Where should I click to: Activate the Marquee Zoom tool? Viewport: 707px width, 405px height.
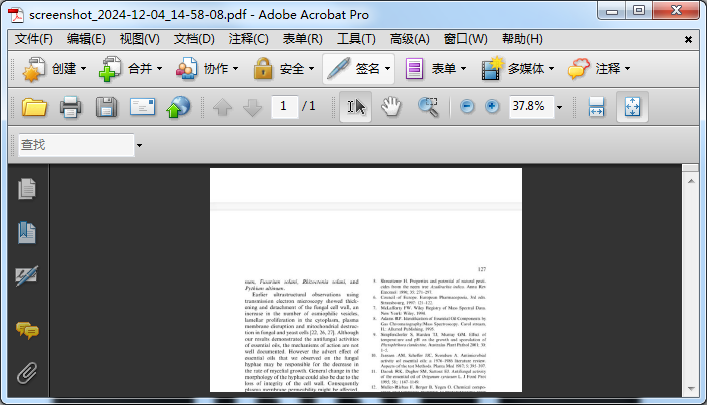coord(428,107)
